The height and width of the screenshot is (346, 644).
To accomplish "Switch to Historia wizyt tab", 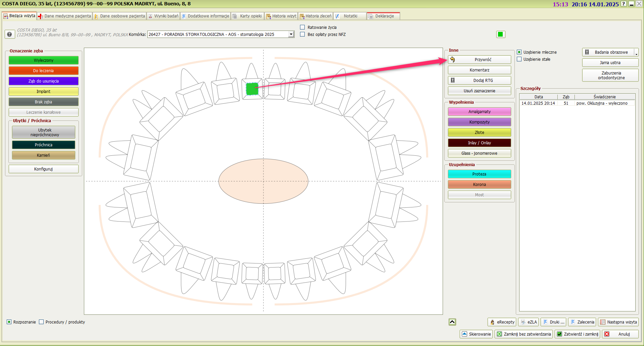I will tap(281, 16).
